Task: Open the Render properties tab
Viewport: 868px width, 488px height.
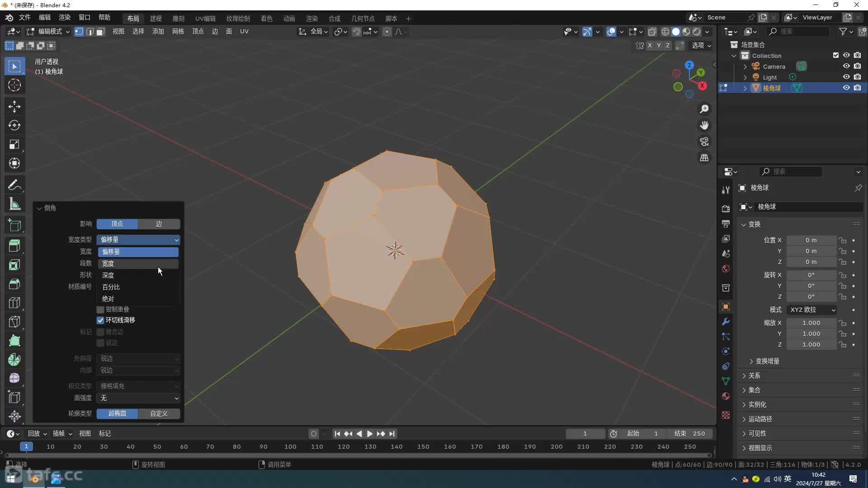Action: 726,209
